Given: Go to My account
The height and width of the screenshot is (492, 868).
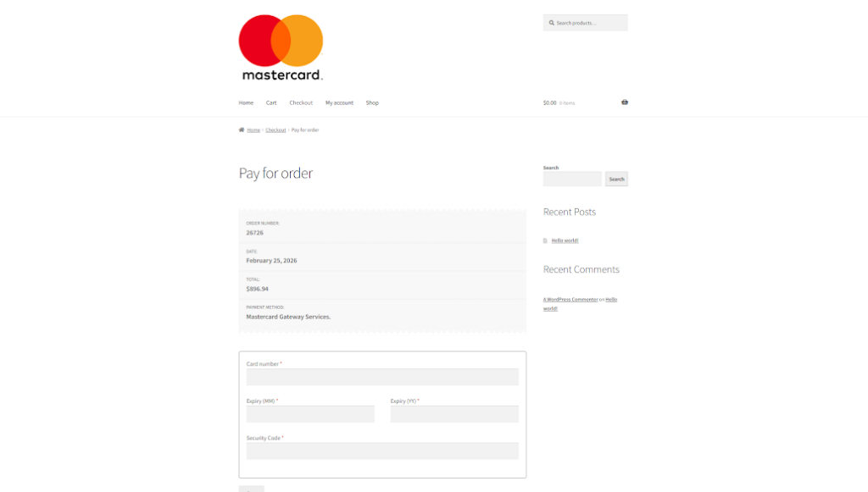Looking at the screenshot, I should pos(339,102).
